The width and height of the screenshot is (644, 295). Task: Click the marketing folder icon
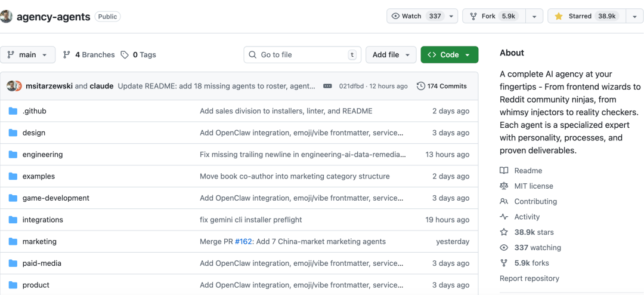pyautogui.click(x=13, y=241)
